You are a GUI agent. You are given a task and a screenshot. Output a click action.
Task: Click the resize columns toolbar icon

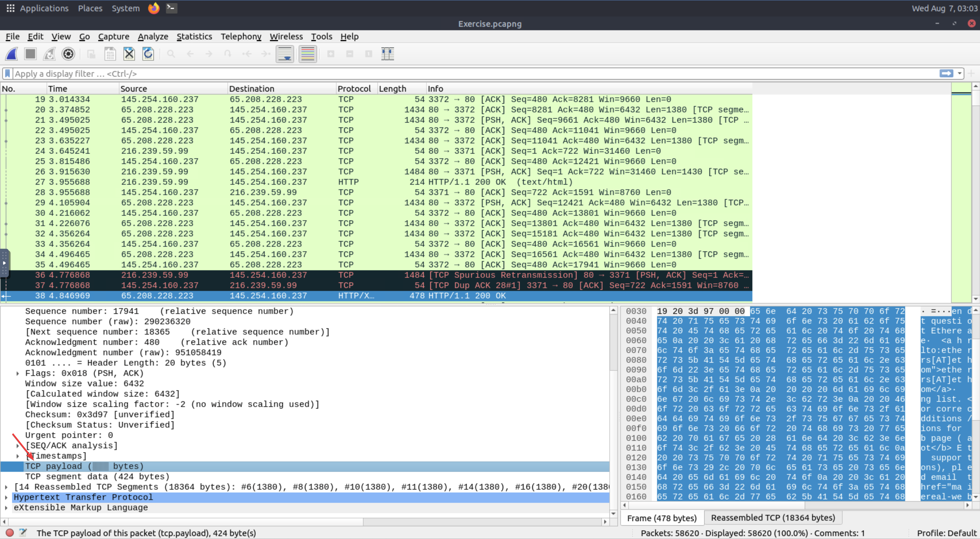click(x=387, y=54)
